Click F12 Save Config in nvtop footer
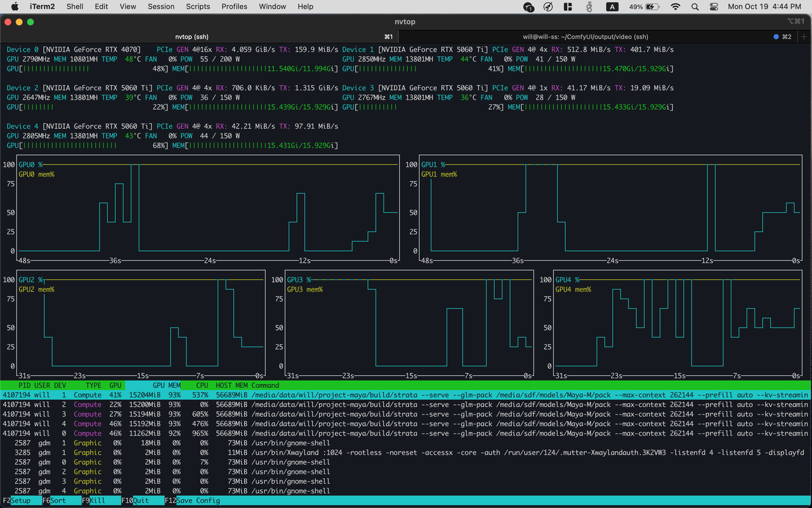812x508 pixels. tap(192, 500)
